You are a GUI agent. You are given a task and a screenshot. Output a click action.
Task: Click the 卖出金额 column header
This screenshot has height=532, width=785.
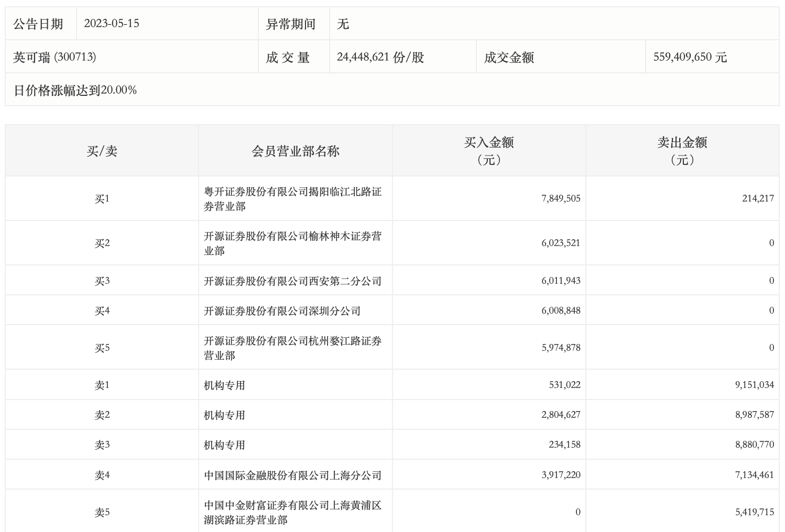pos(682,150)
